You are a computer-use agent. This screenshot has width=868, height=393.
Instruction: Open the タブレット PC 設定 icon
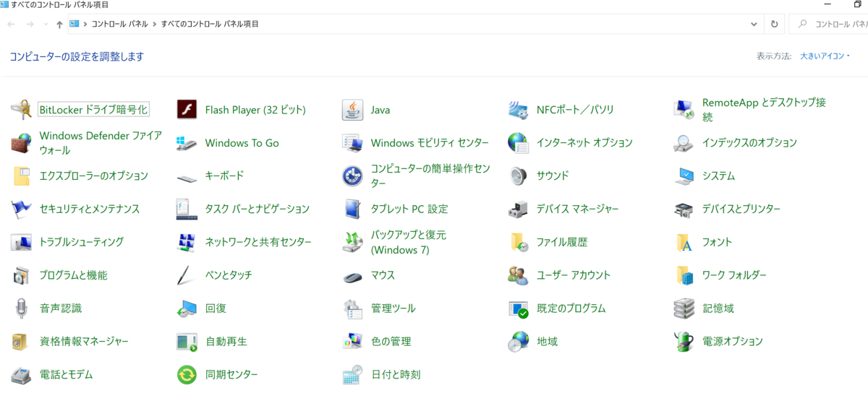(352, 209)
